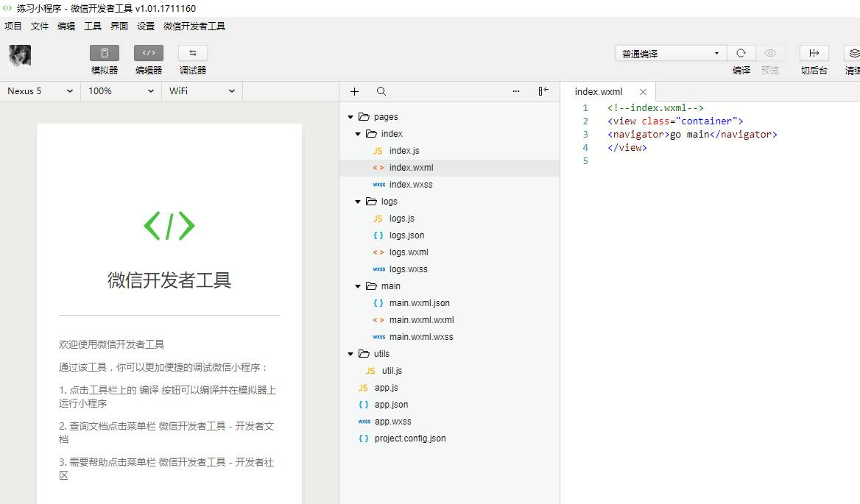Click the 切后台 label button
This screenshot has height=504, width=860.
[814, 70]
